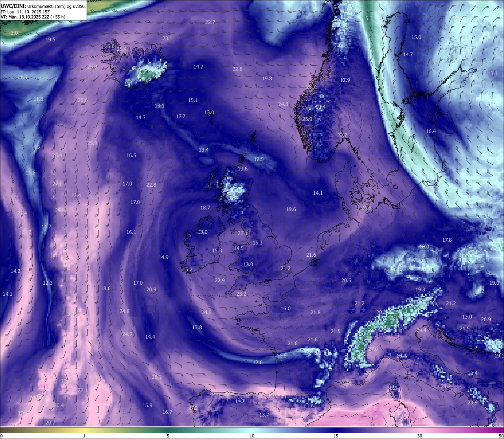Image resolution: width=504 pixels, height=439 pixels.
Task: Click the 24.9 value on the map
Action: (127, 334)
